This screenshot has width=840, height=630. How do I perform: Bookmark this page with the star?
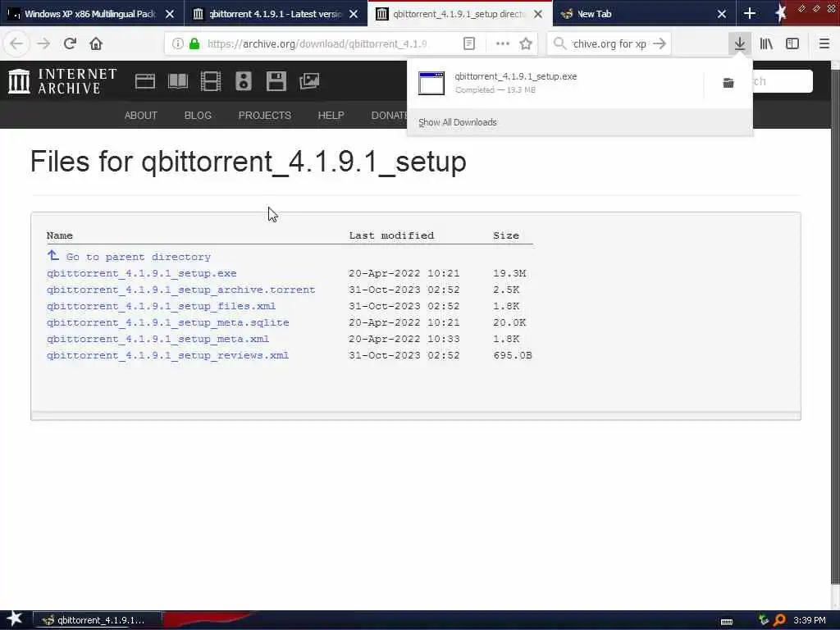526,43
